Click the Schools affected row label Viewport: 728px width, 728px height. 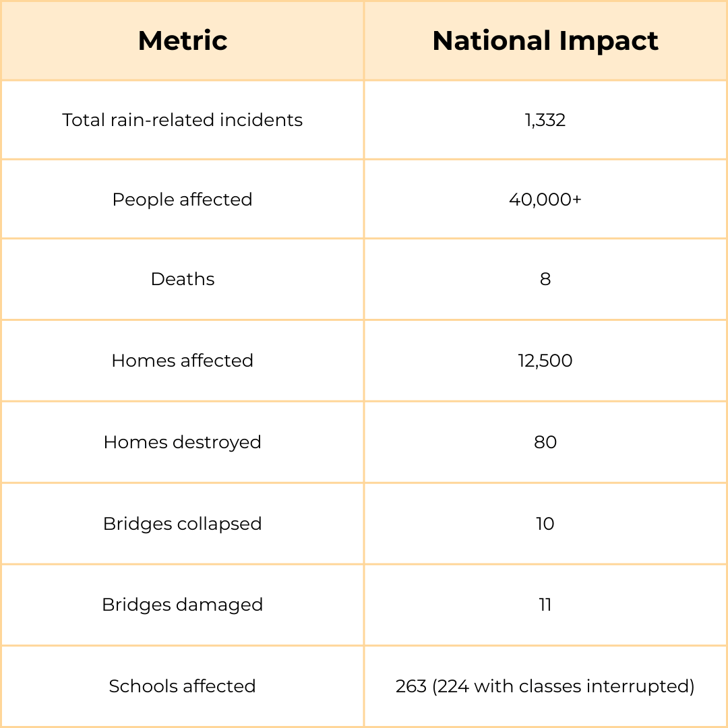click(183, 686)
